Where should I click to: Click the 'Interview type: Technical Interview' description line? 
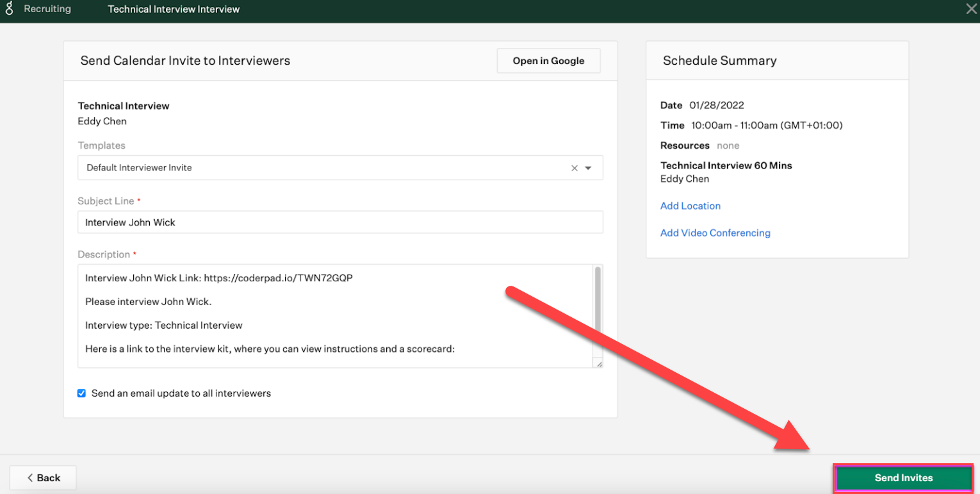click(x=164, y=325)
